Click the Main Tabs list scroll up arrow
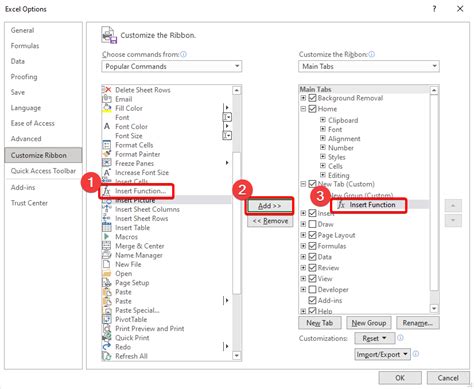 [434, 90]
